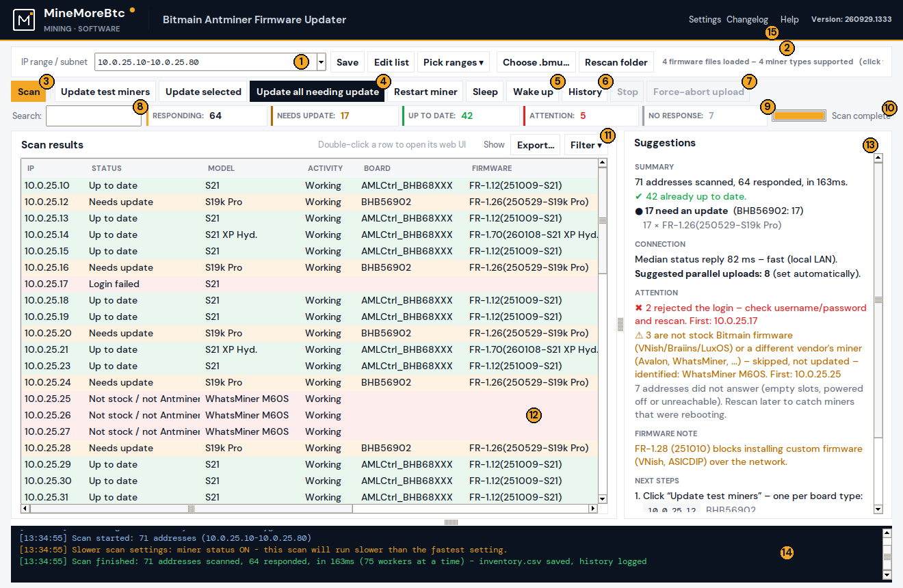The width and height of the screenshot is (903, 588).
Task: Open the History view
Action: [585, 92]
